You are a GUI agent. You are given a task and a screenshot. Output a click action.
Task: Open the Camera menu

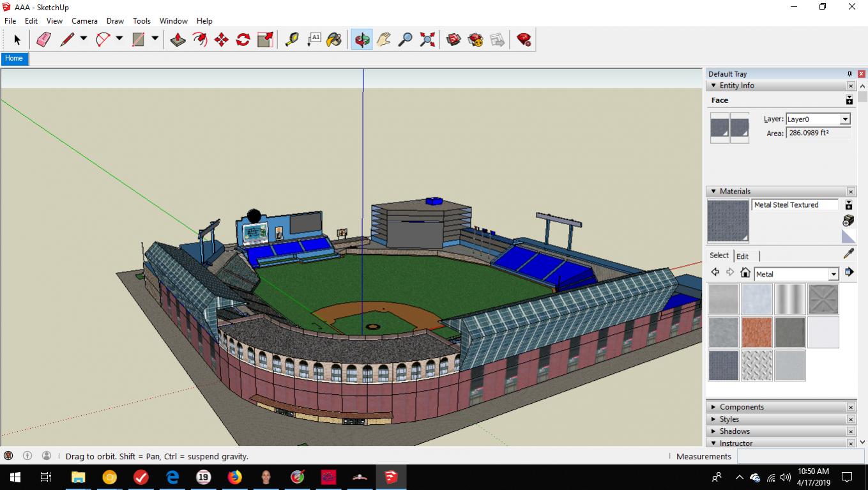84,20
